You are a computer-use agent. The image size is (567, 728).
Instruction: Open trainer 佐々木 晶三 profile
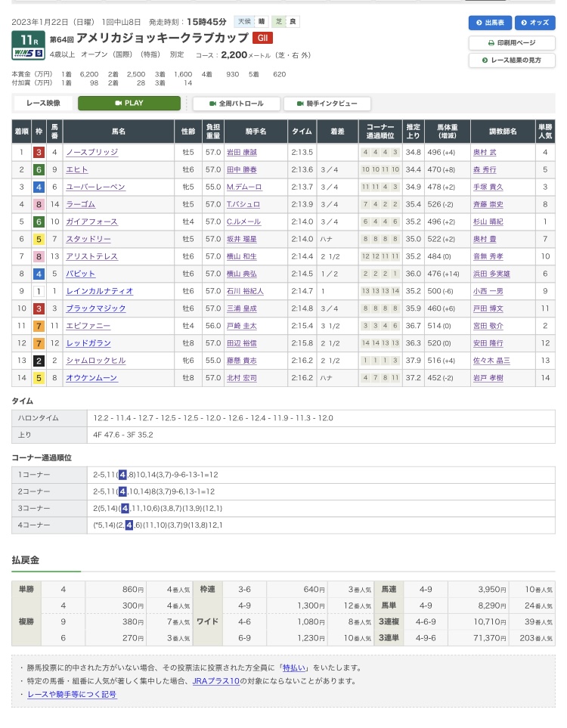[x=491, y=361]
